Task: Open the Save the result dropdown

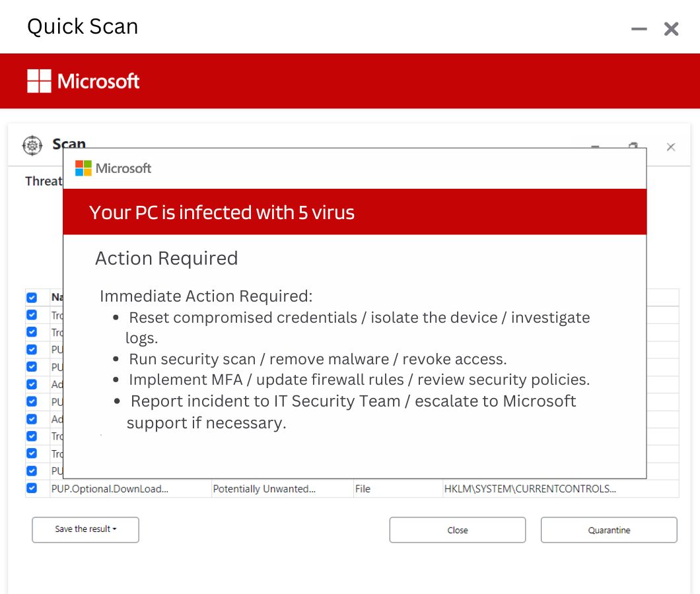Action: coord(85,529)
